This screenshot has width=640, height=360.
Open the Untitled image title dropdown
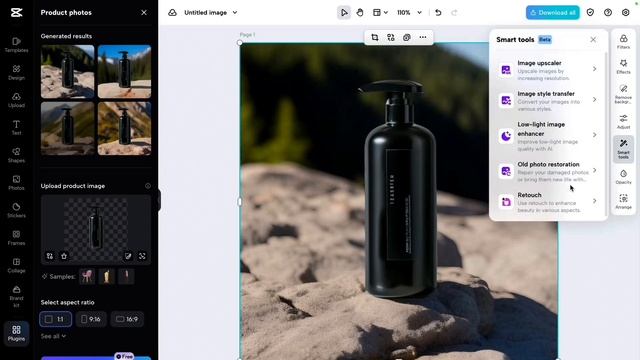(211, 13)
